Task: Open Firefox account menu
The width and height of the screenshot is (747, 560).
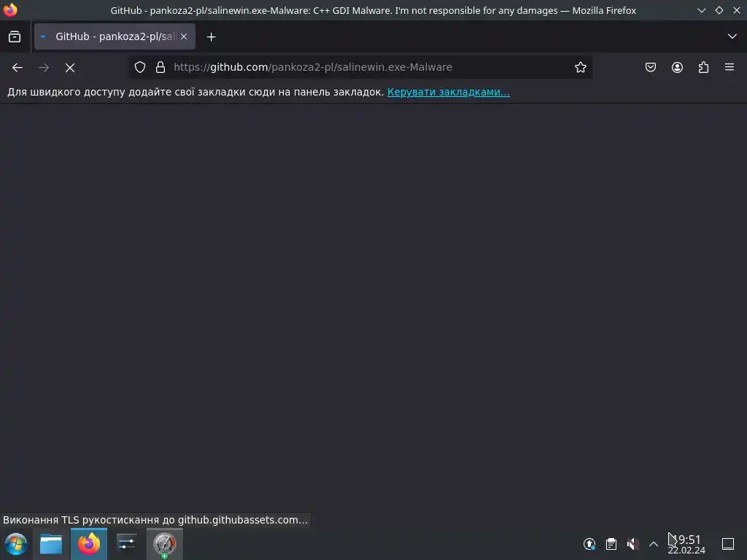Action: (x=677, y=67)
